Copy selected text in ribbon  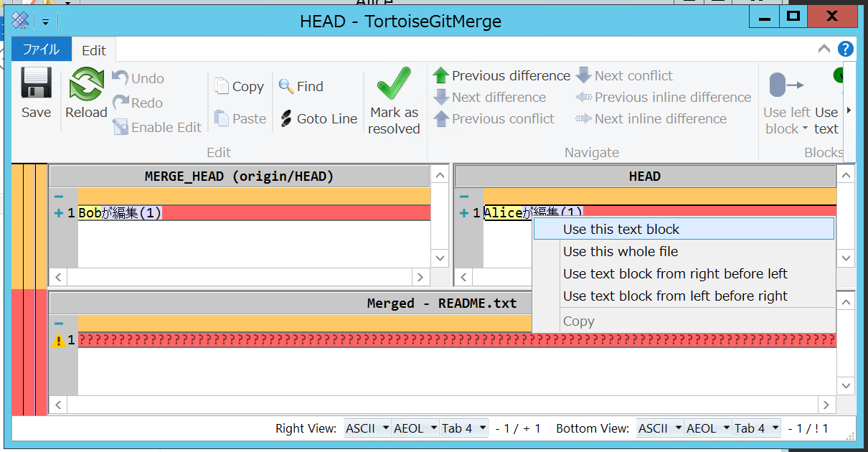[240, 86]
